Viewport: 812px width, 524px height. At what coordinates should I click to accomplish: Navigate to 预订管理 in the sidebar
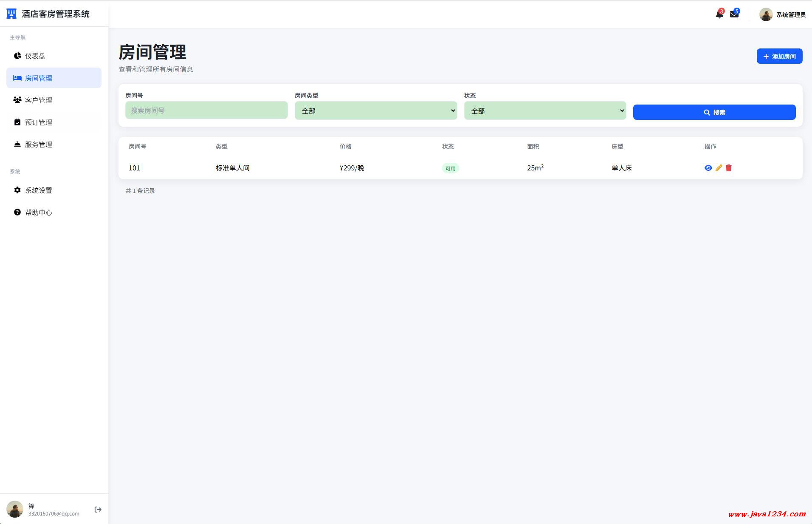(x=38, y=122)
